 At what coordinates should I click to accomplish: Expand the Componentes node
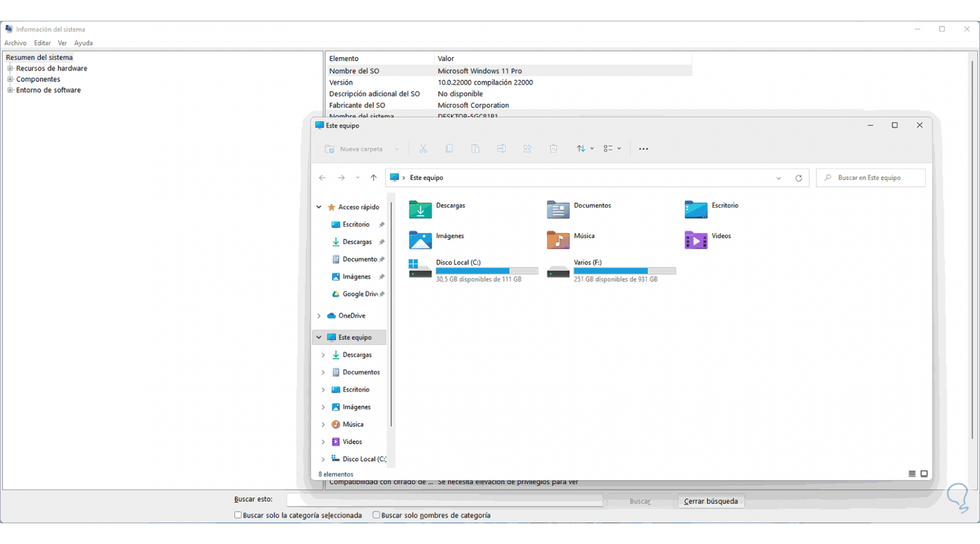[x=10, y=79]
